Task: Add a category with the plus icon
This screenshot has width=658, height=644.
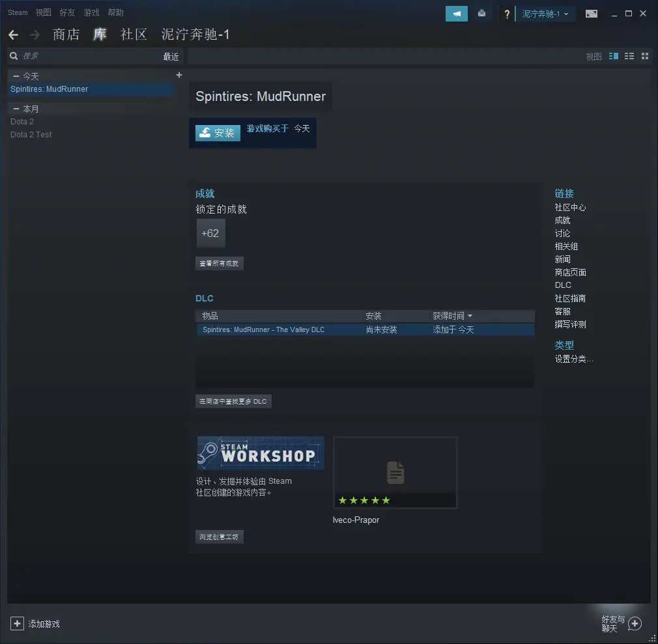Action: coord(179,75)
